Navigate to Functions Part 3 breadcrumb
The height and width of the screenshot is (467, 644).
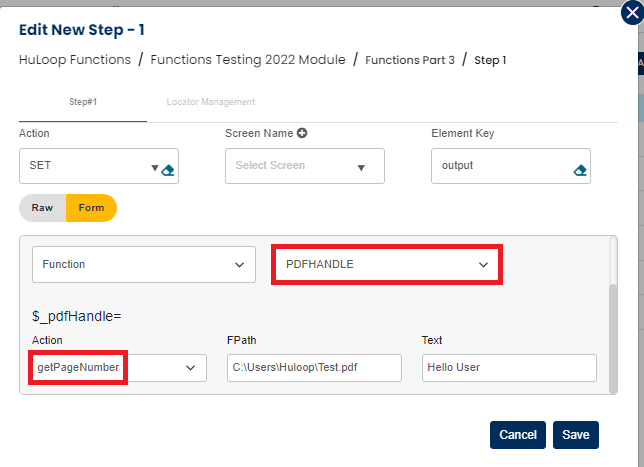[x=410, y=60]
